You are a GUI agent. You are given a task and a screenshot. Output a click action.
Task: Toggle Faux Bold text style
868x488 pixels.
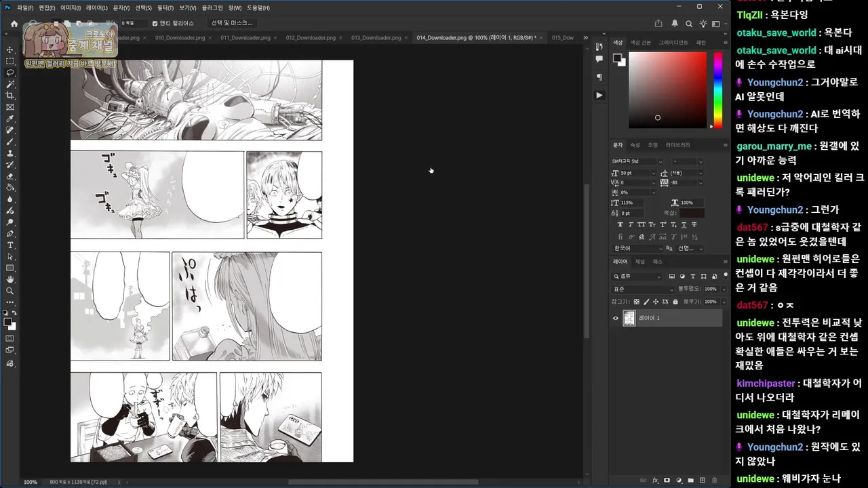pos(620,224)
